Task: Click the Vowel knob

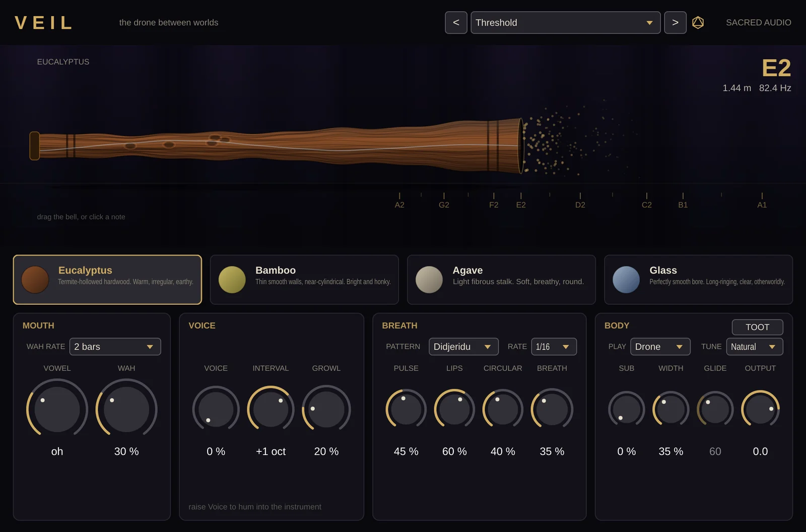Action: (57, 410)
